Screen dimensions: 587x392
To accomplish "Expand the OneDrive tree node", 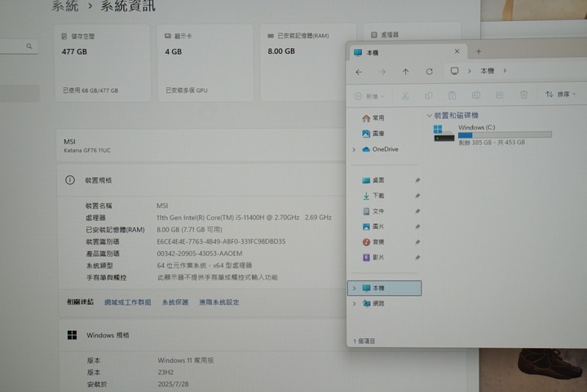I will 354,150.
